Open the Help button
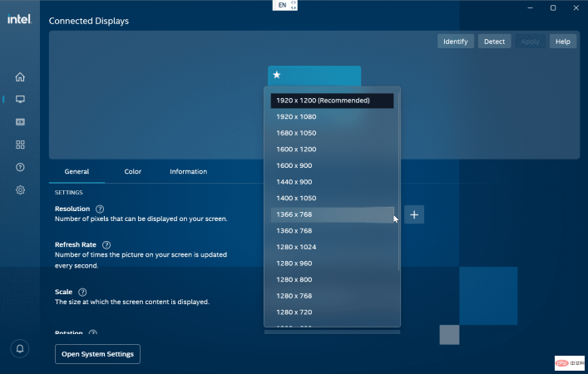588x374 pixels. tap(563, 42)
